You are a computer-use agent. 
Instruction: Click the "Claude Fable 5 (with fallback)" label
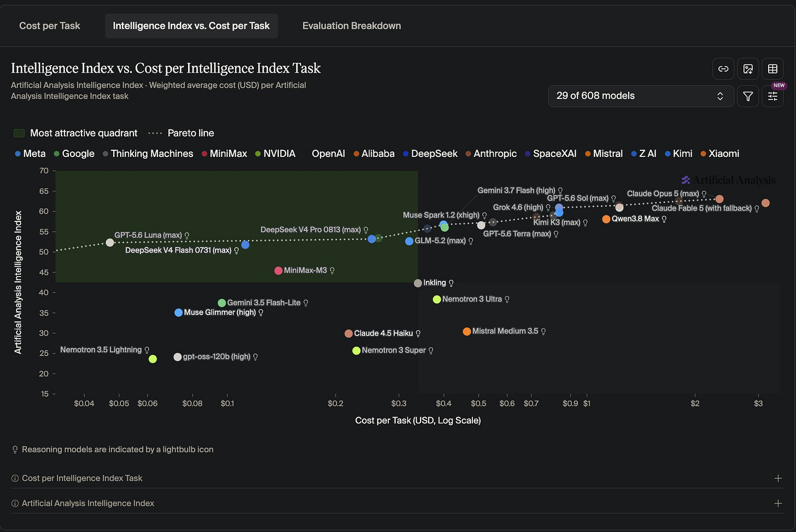tap(701, 208)
